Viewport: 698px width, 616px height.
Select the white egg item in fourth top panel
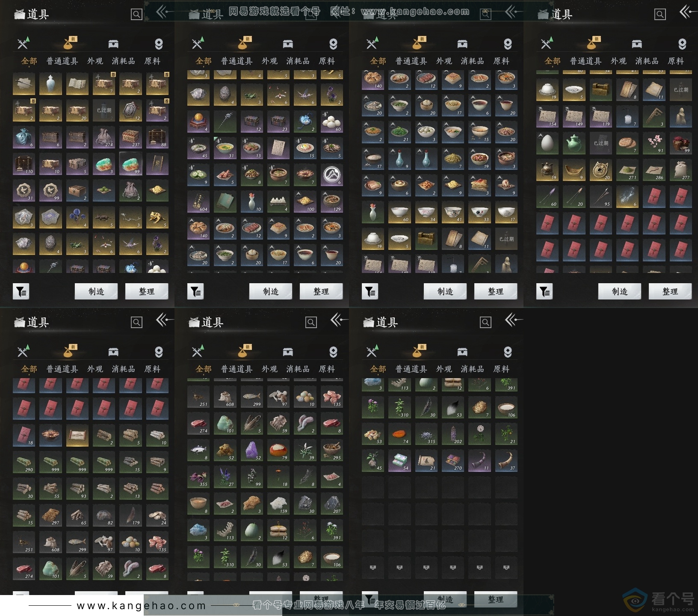tap(547, 143)
